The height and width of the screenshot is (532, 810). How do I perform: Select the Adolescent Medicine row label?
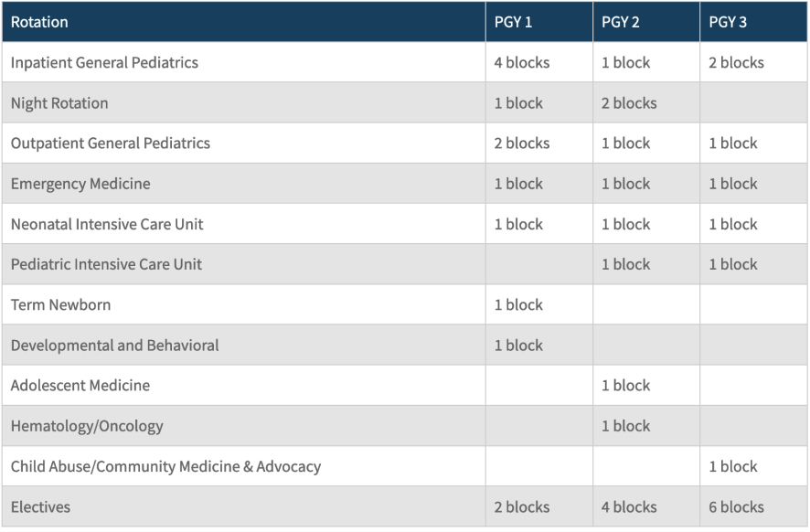80,386
